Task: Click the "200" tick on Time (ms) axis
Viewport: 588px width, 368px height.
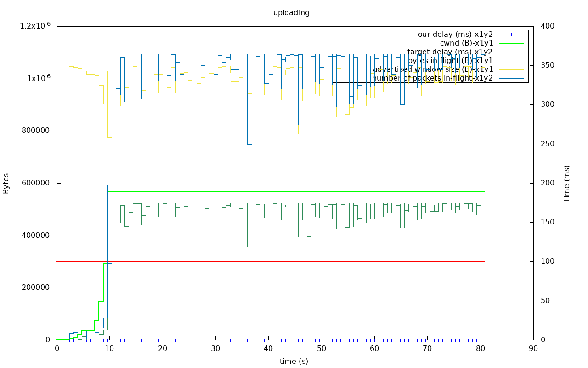Action: point(548,183)
